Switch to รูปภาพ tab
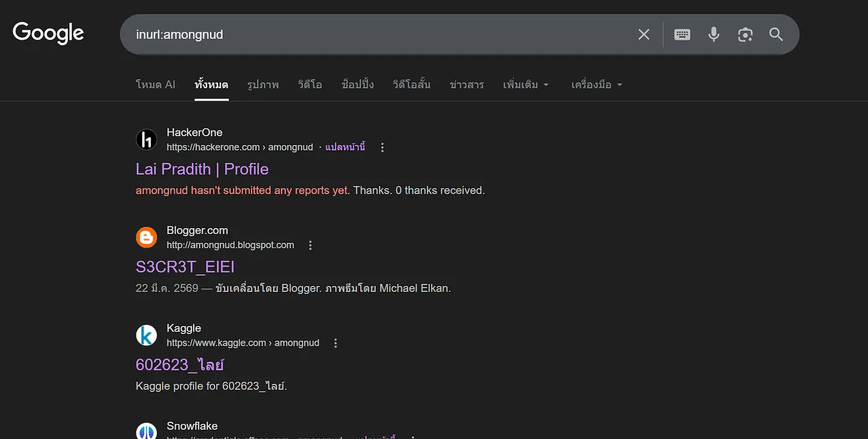Viewport: 868px width, 439px height. (263, 85)
